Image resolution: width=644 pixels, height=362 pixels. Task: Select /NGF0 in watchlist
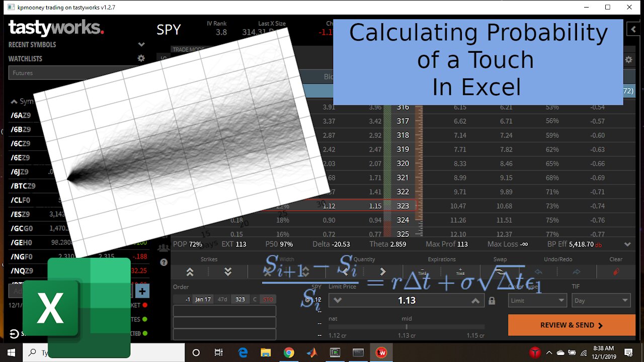(21, 256)
